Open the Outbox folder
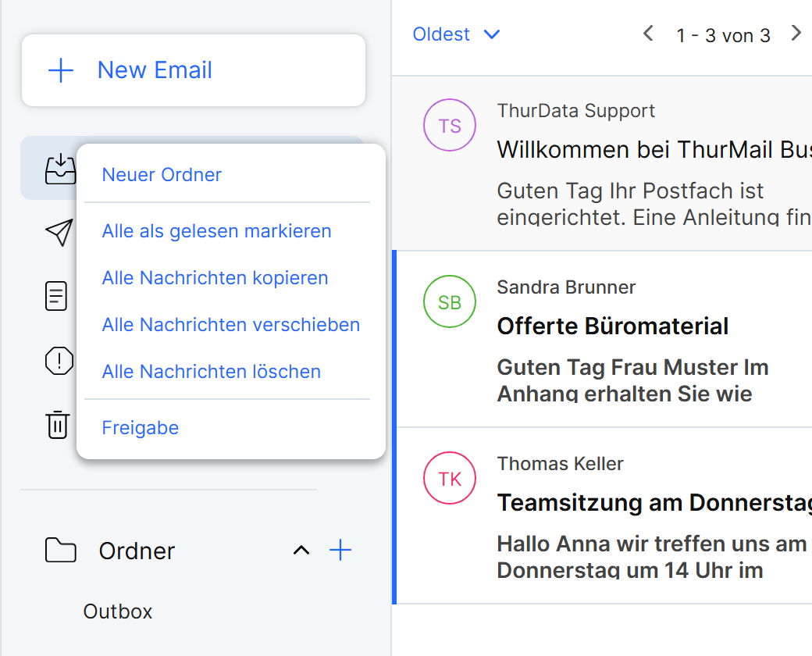Screen dimensions: 812x656 (x=118, y=611)
